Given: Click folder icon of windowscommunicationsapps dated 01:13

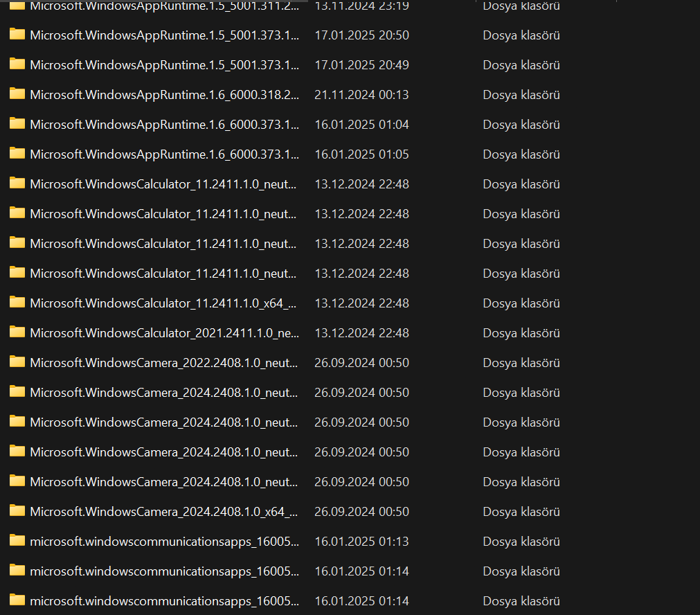Looking at the screenshot, I should 17,540.
